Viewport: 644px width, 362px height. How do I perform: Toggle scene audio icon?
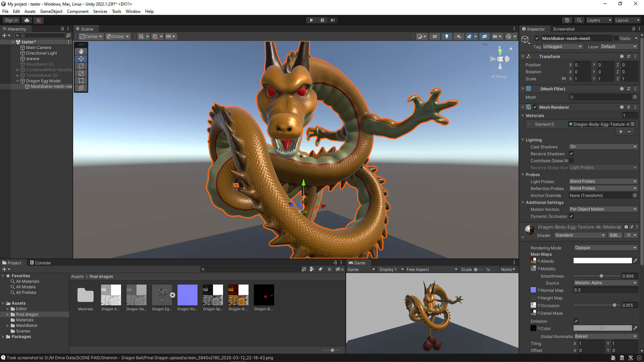(x=459, y=37)
